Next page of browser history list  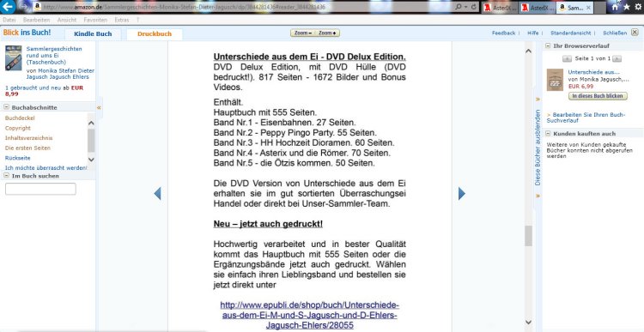[x=617, y=58]
